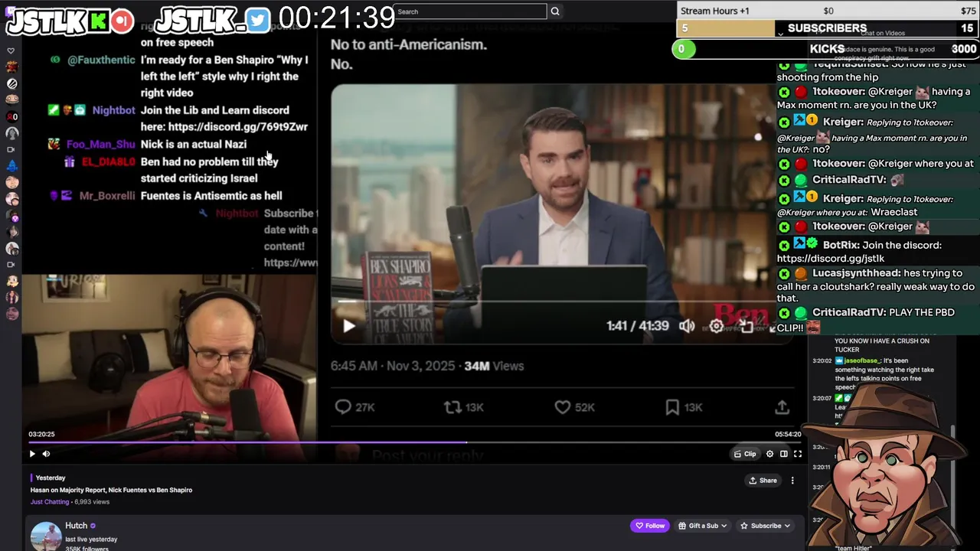Screen dimensions: 980x551
Task: Click the tweet reply icon with 27K
Action: tap(343, 407)
